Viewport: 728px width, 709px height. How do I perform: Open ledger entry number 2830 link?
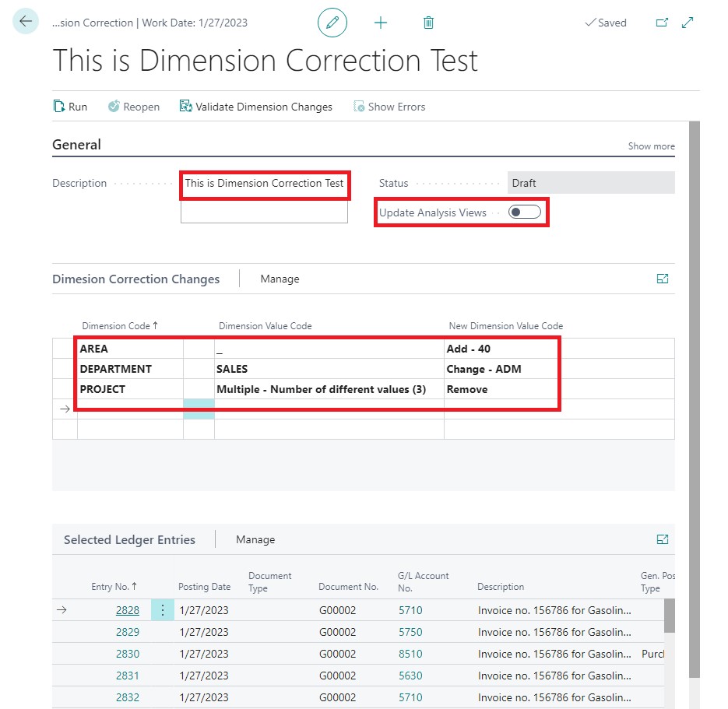(x=128, y=654)
